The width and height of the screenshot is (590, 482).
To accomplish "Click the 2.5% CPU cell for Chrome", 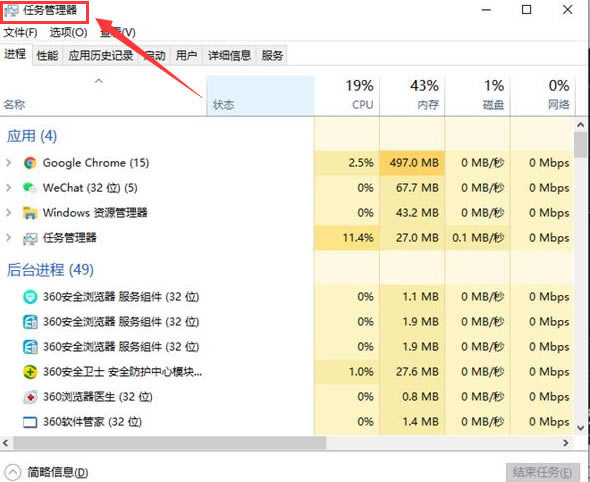I will click(x=347, y=163).
